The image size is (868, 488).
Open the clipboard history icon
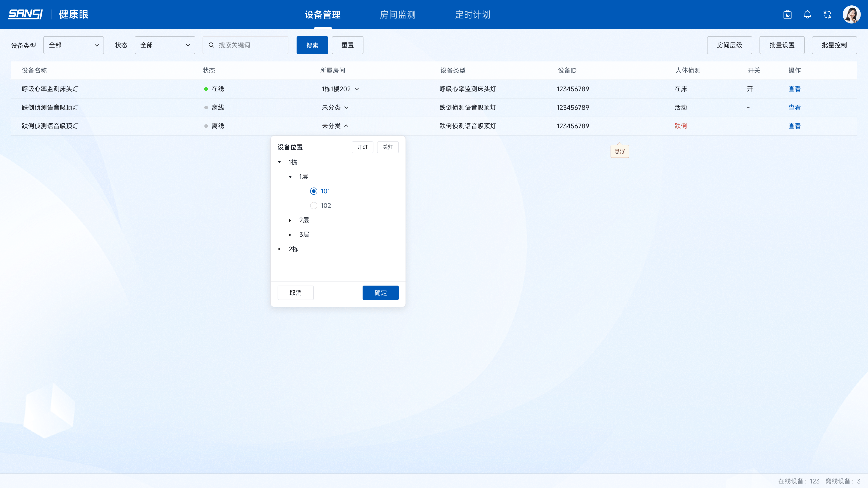(x=788, y=14)
